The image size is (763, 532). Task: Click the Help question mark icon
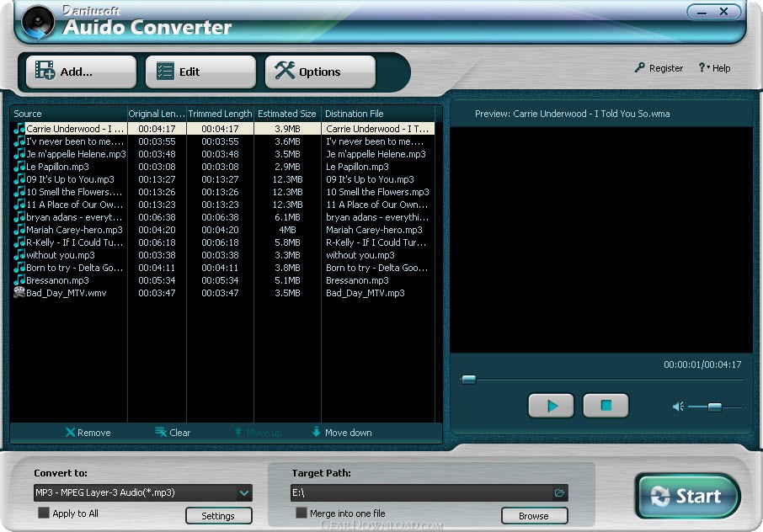click(x=702, y=67)
